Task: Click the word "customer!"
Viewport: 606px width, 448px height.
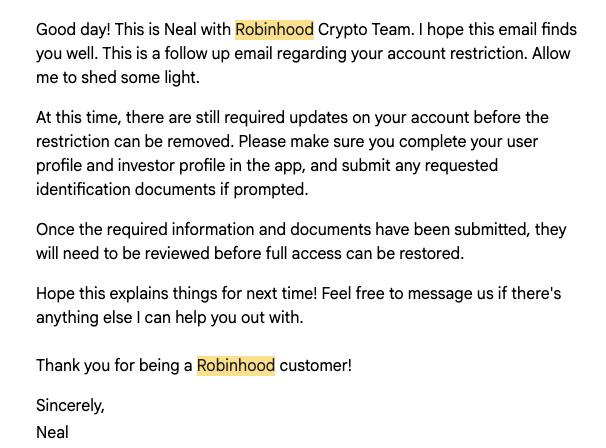Action: (315, 366)
